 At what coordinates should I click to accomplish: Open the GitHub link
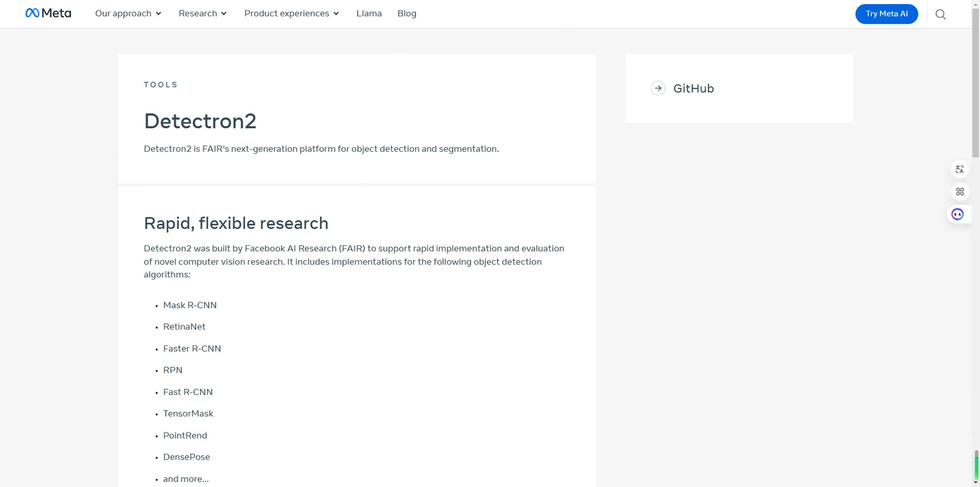(693, 89)
